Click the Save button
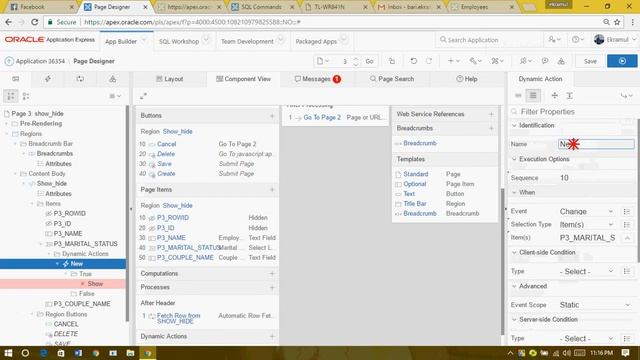640x360 pixels. click(x=590, y=61)
